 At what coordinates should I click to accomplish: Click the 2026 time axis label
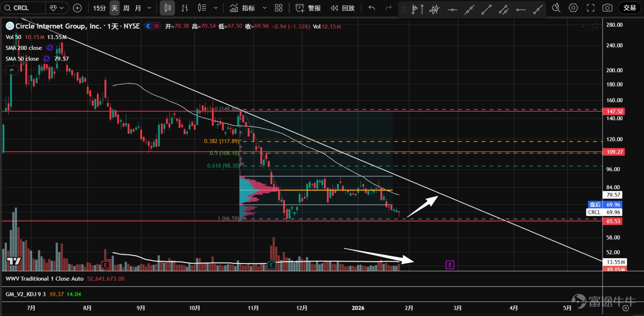pos(358,308)
